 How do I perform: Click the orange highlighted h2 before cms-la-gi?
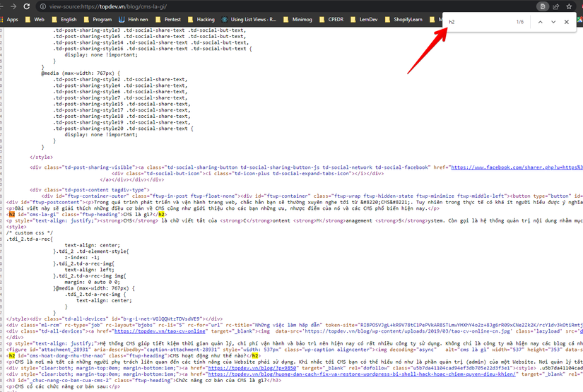click(x=12, y=215)
